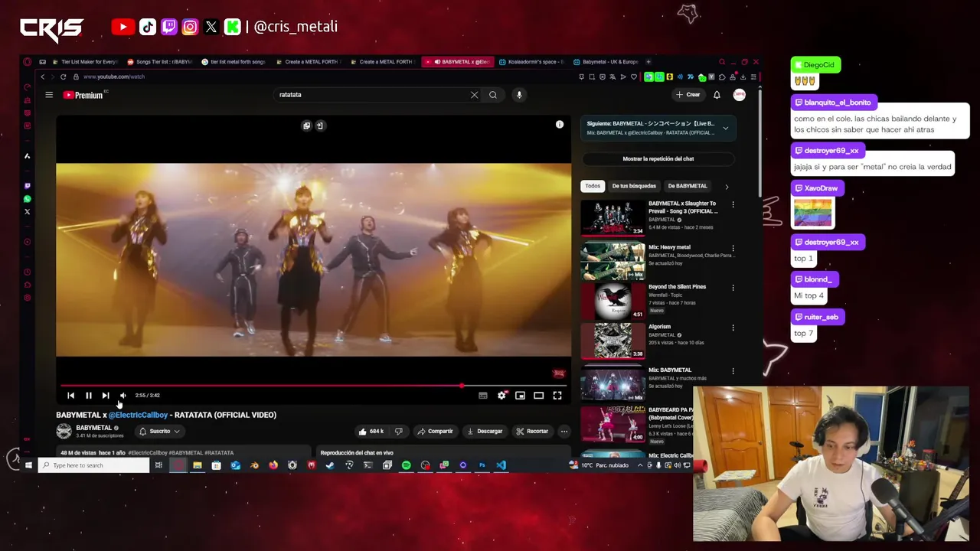Open options for Mix: Heavy metal
The image size is (980, 551).
733,248
